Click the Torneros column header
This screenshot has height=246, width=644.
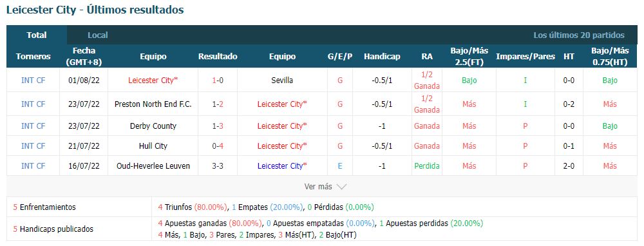click(x=33, y=57)
